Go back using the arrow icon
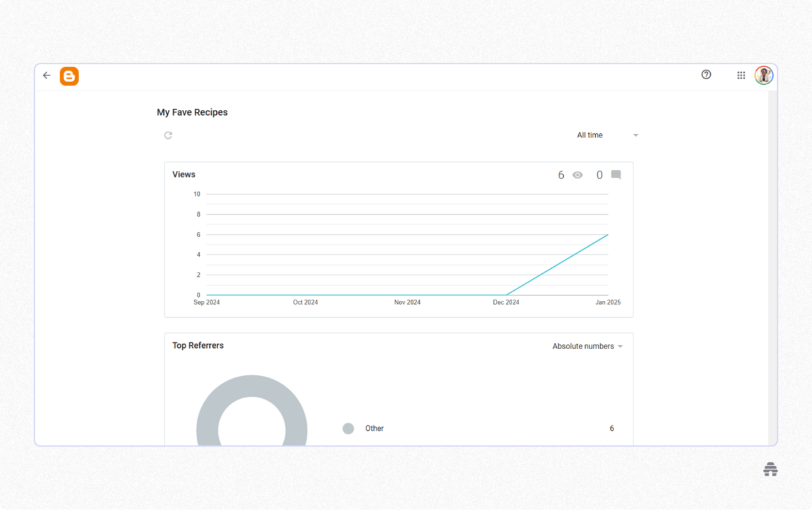The image size is (812, 510). [47, 75]
